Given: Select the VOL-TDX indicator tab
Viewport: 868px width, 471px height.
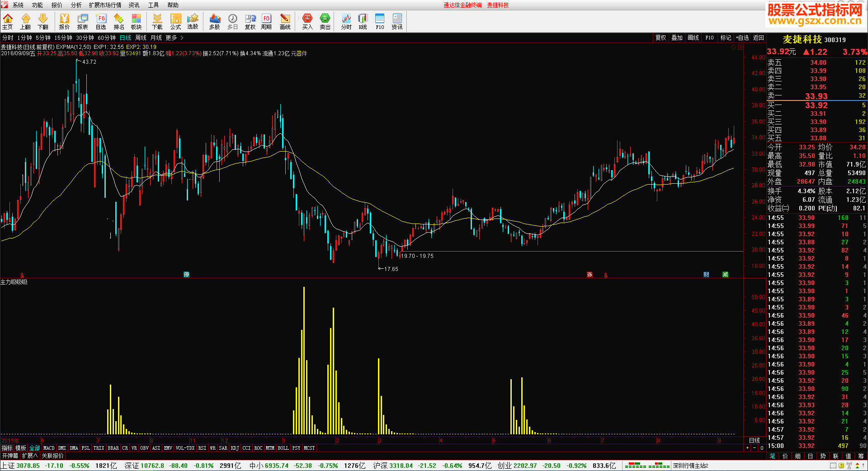Looking at the screenshot, I should 185,448.
